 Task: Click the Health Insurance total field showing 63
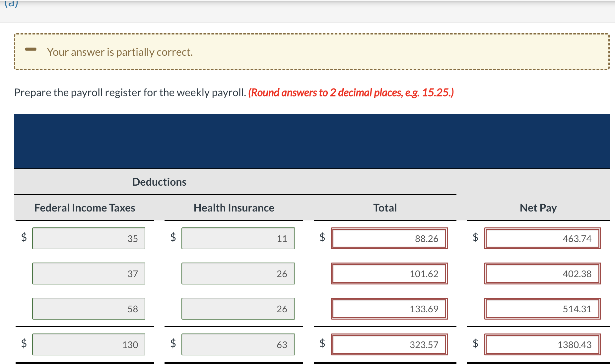tap(238, 344)
